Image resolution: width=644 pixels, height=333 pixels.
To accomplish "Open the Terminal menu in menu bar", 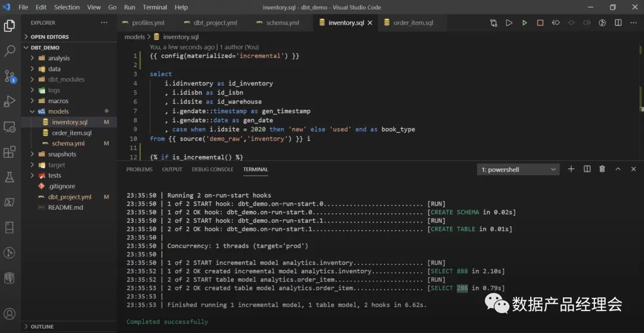I will pos(154,7).
